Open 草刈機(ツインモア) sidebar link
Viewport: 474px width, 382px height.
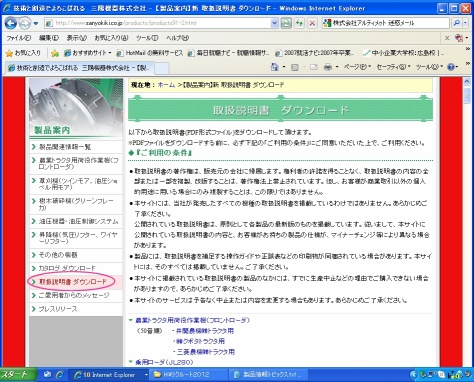pyautogui.click(x=76, y=184)
